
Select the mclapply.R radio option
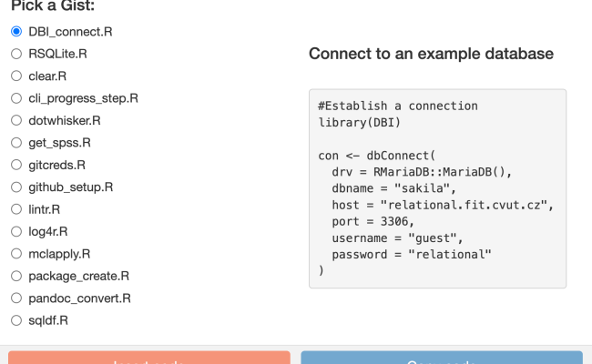click(x=16, y=254)
